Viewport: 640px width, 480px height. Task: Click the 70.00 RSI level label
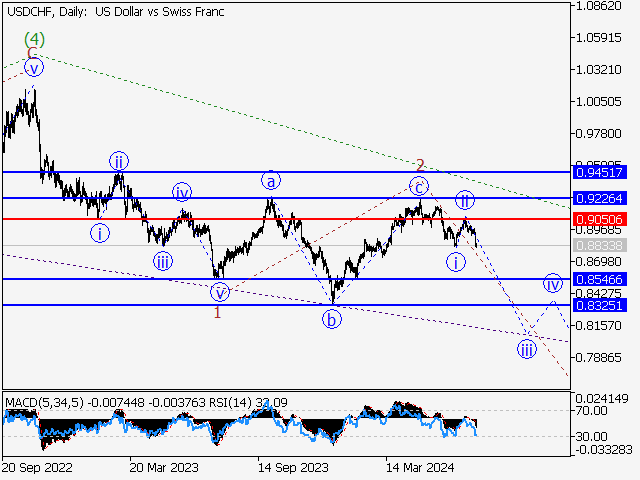coord(591,410)
